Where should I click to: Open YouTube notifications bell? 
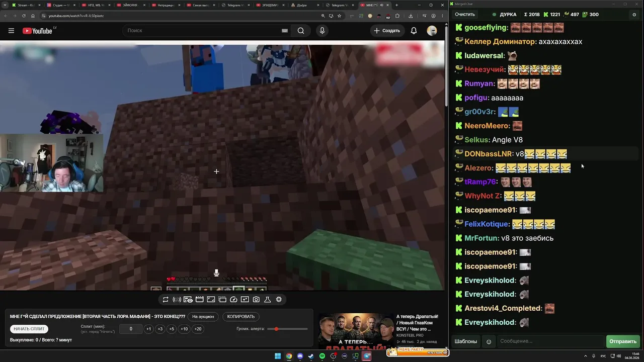[414, 31]
